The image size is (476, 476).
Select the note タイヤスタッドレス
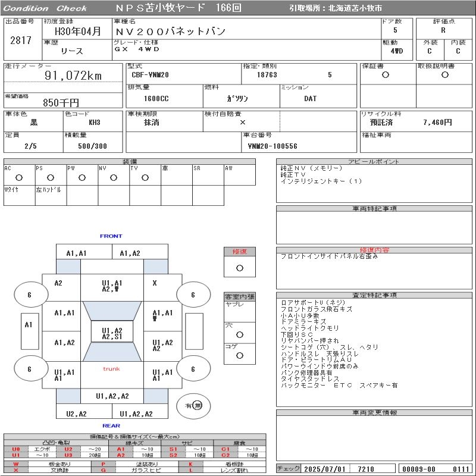[309, 378]
